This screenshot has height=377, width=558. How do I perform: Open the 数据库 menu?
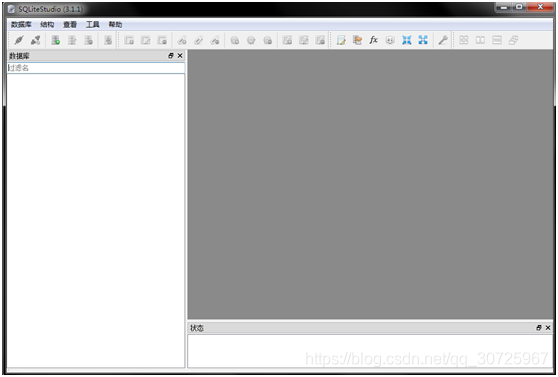point(21,24)
